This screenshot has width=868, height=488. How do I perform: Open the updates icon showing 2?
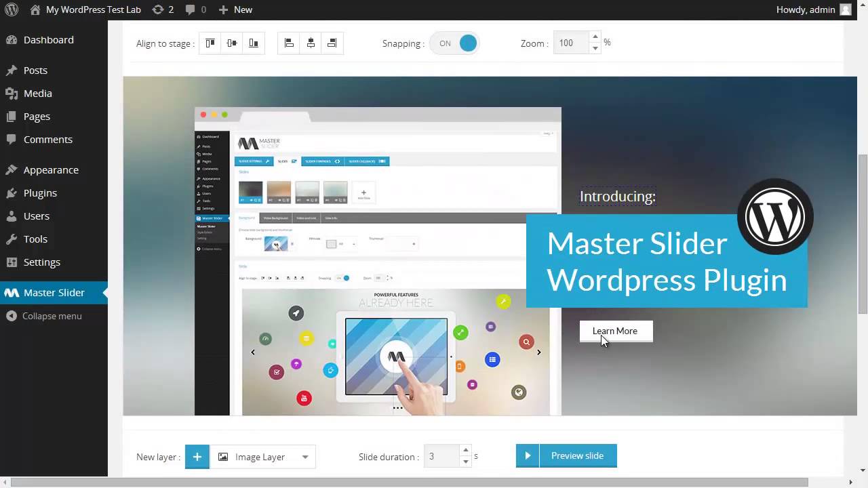[x=163, y=9]
